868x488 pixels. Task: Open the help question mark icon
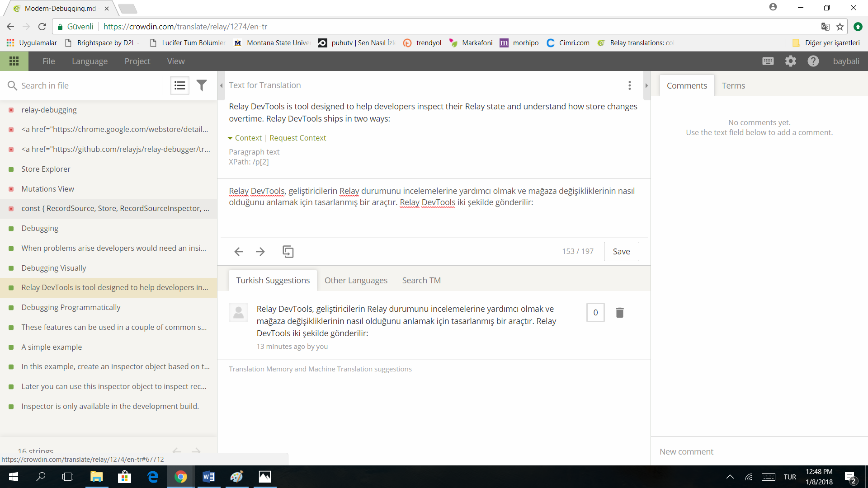point(813,61)
